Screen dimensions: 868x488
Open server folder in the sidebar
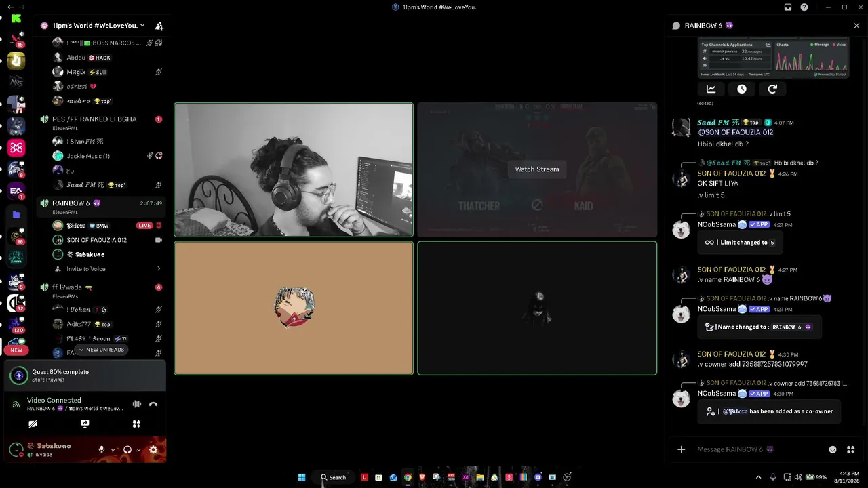pyautogui.click(x=16, y=215)
